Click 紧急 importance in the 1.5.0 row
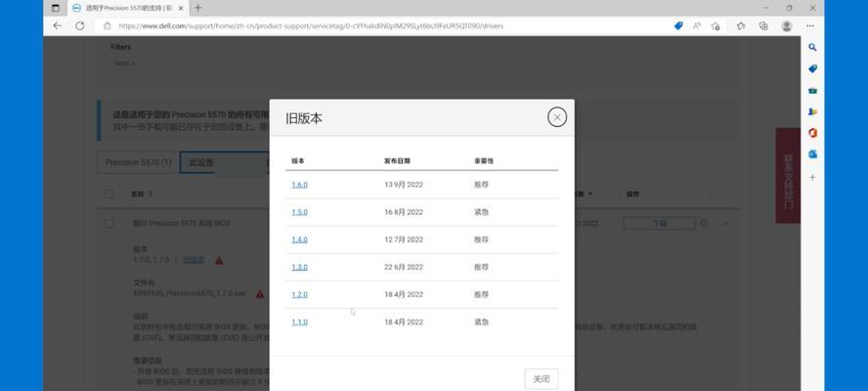 point(481,212)
